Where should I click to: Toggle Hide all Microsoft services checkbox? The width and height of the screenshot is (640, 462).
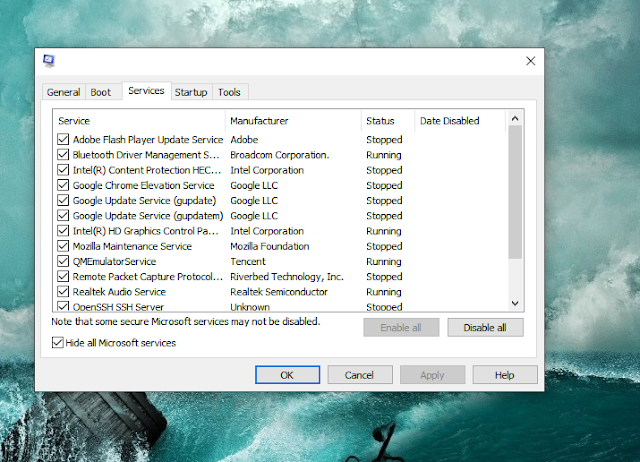click(x=58, y=342)
